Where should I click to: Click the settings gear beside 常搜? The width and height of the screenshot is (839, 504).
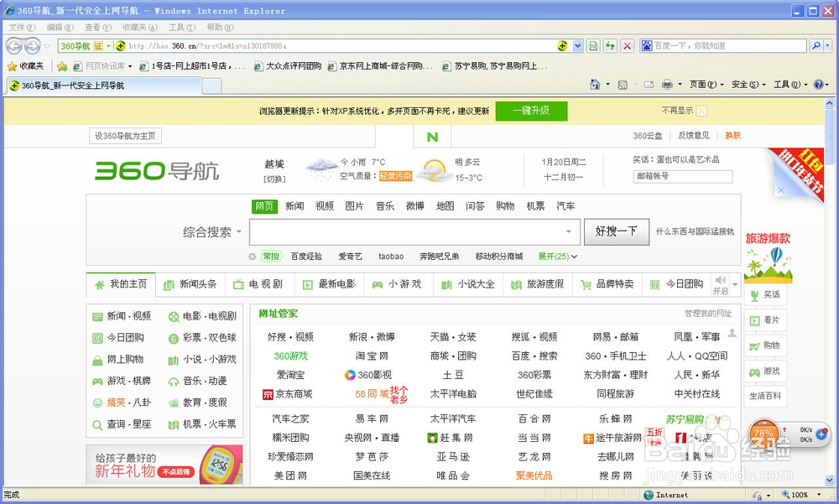(x=253, y=257)
